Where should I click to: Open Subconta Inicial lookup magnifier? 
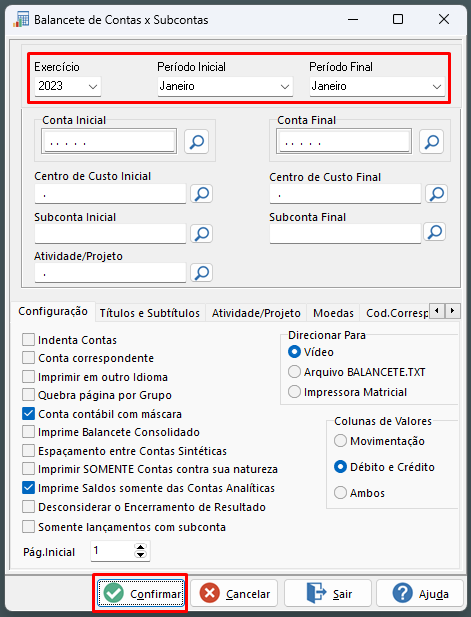tap(201, 233)
